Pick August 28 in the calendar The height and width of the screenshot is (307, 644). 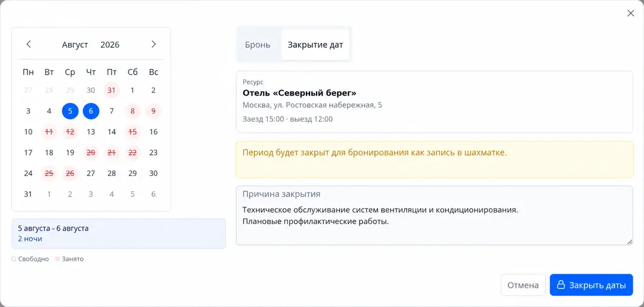tap(112, 173)
